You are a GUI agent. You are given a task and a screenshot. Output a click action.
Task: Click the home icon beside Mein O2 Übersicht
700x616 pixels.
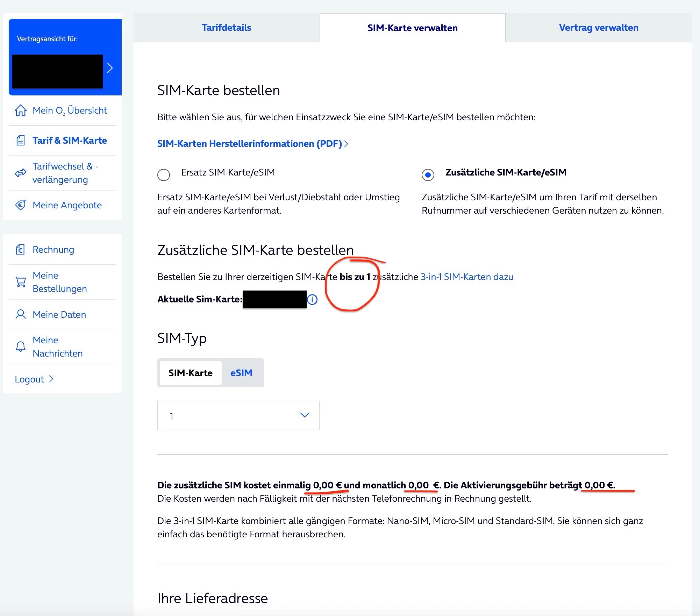21,110
